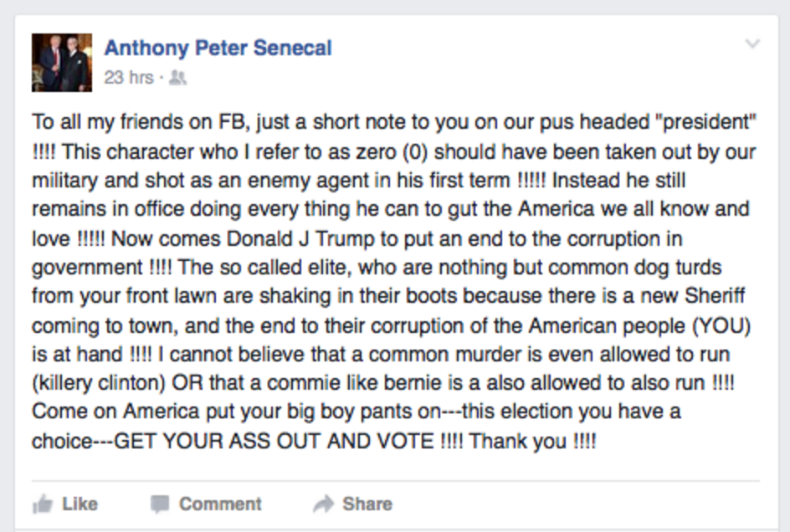Open the "23 hrs" timestamp link
The image size is (790, 532).
tap(128, 78)
